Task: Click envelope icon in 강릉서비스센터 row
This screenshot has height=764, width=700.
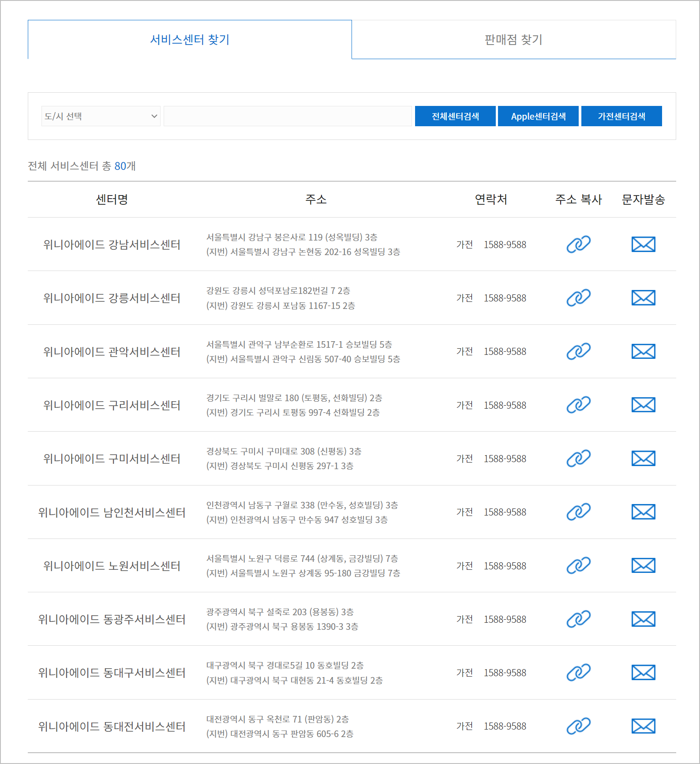Action: click(x=643, y=298)
